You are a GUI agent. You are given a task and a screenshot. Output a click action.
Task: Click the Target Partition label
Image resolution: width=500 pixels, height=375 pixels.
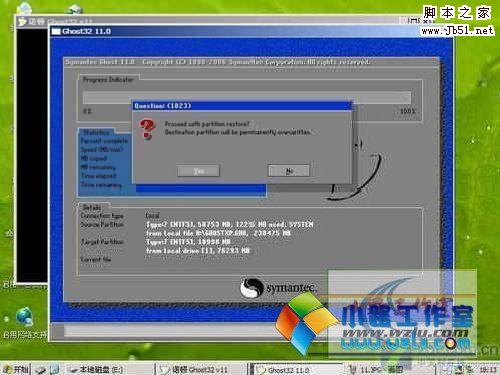102,242
